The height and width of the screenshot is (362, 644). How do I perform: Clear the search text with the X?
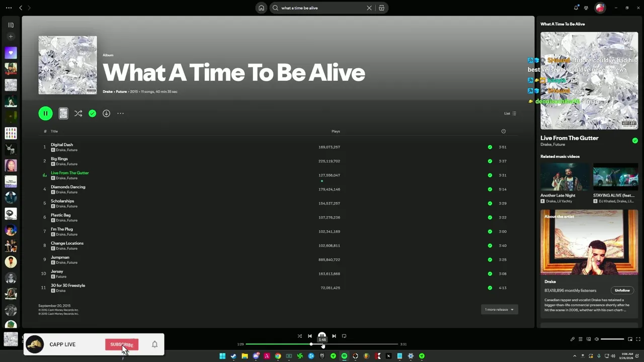[369, 8]
